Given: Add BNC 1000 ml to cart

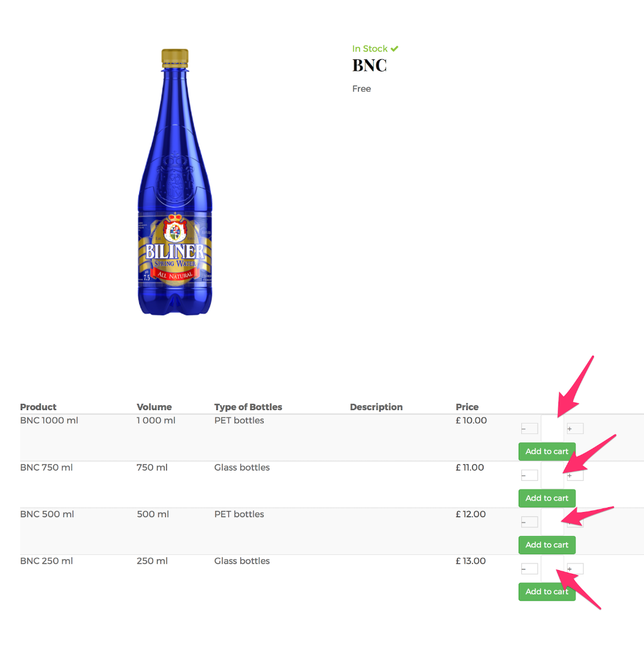Looking at the screenshot, I should click(x=547, y=452).
